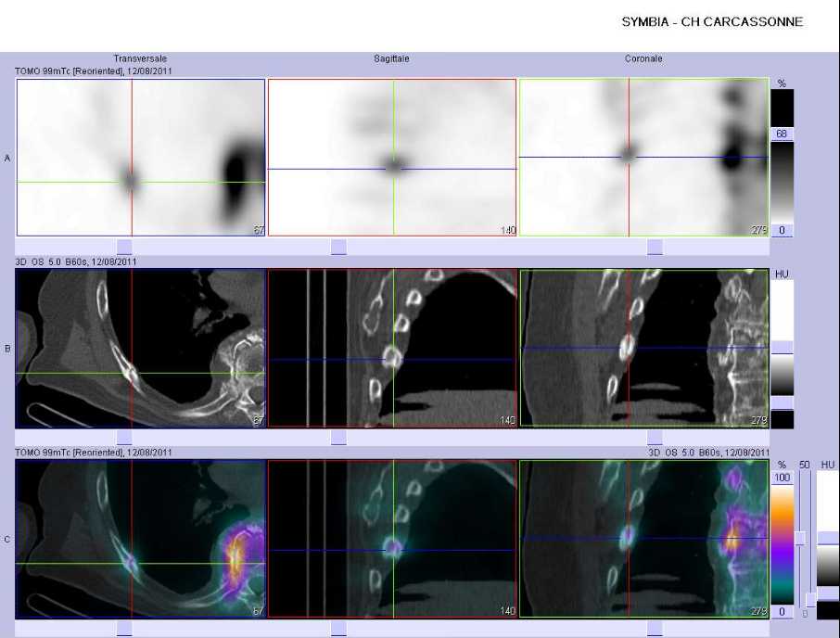The width and height of the screenshot is (840, 638).
Task: Click slice slider thumb under row A coronal
Action: click(x=655, y=247)
